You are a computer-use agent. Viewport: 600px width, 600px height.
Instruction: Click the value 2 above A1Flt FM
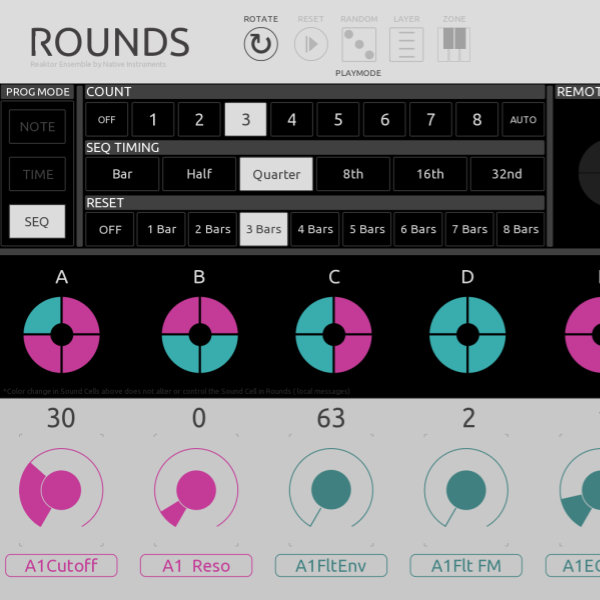click(469, 418)
